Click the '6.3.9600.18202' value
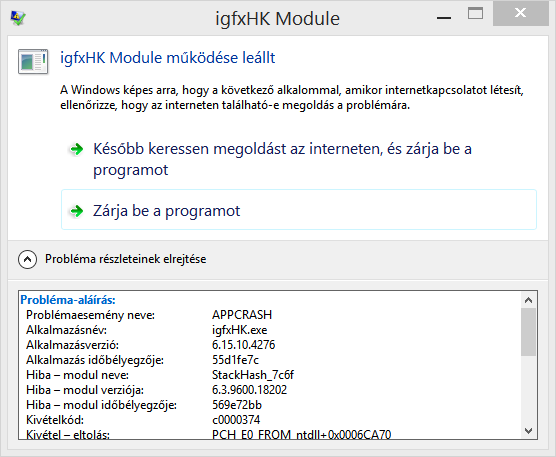556x457 pixels. (x=249, y=390)
